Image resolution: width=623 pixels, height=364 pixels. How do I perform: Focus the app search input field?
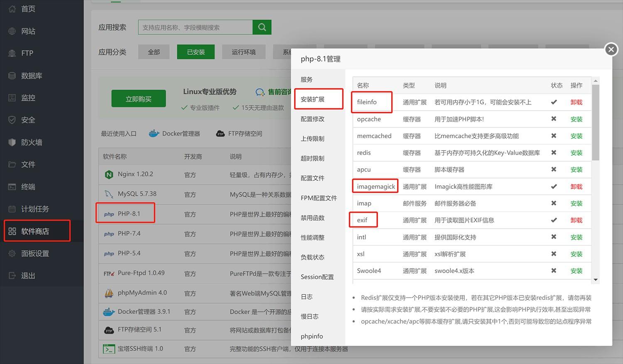coord(195,27)
